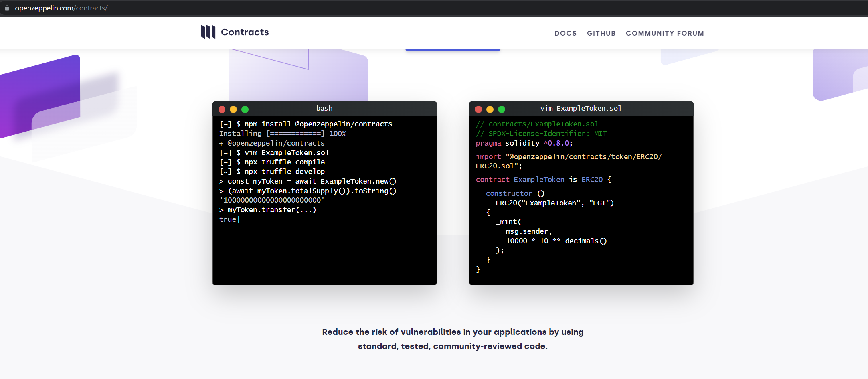
Task: Click the 'constructor ()' keyword line
Action: [x=515, y=193]
